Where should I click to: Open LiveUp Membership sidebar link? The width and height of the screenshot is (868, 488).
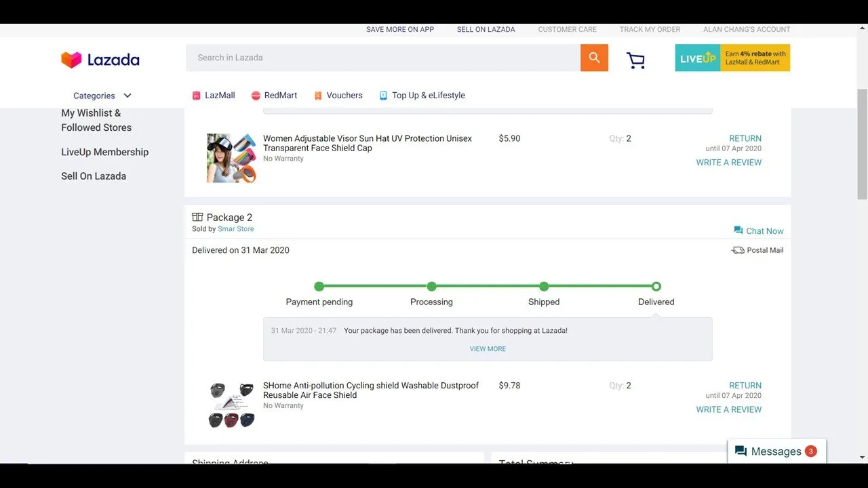tap(104, 152)
